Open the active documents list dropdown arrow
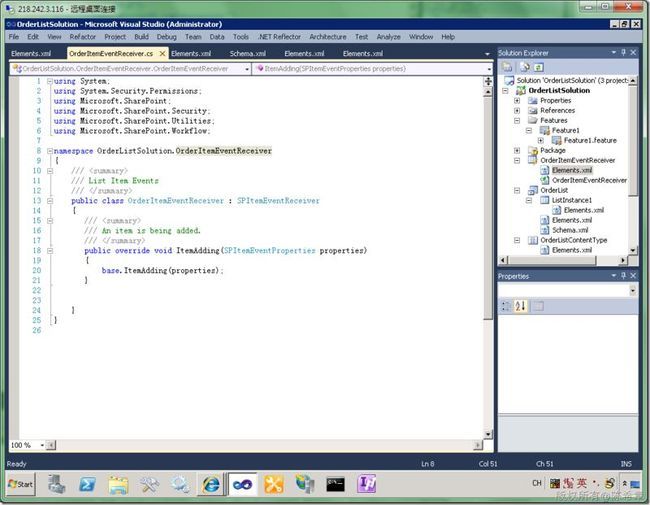Screen dimensions: 650x505 487,54
